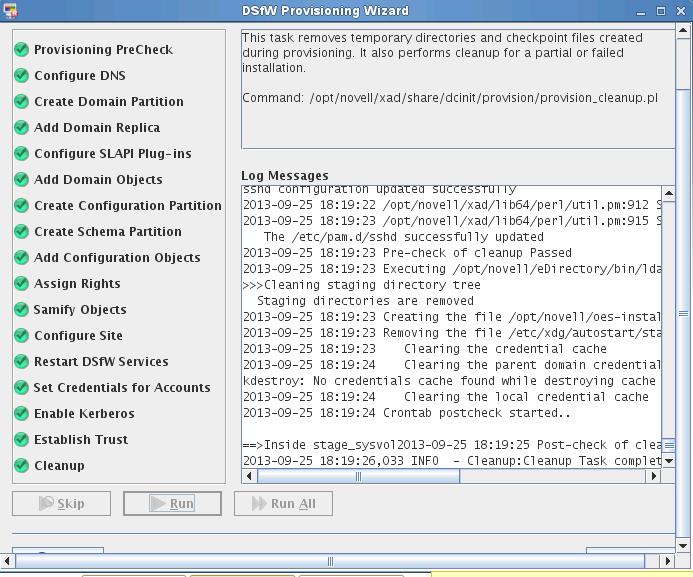The height and width of the screenshot is (577, 693).
Task: Click the log messages vertical scrollbar thumb
Action: click(x=669, y=445)
